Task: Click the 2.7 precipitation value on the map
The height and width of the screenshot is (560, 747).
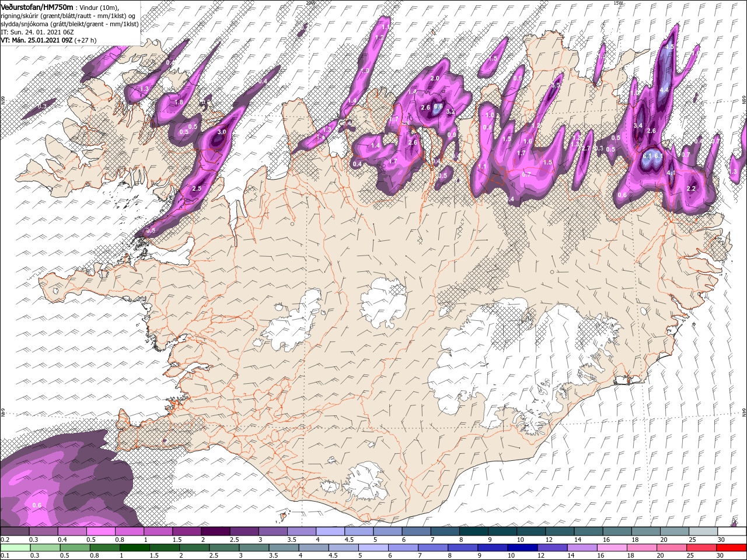Action: pos(585,149)
